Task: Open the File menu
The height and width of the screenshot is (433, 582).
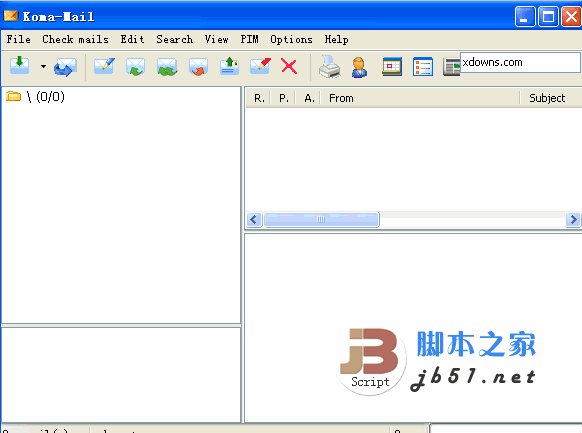Action: click(19, 39)
